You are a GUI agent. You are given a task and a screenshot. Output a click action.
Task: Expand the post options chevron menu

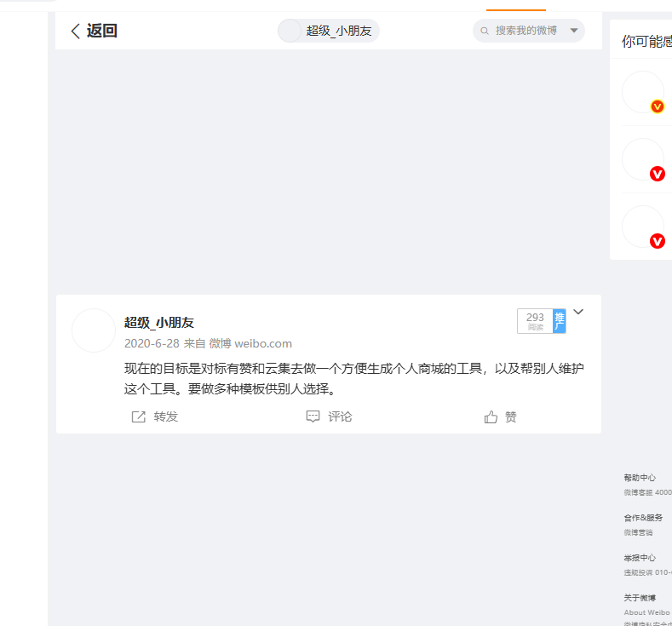tap(578, 312)
